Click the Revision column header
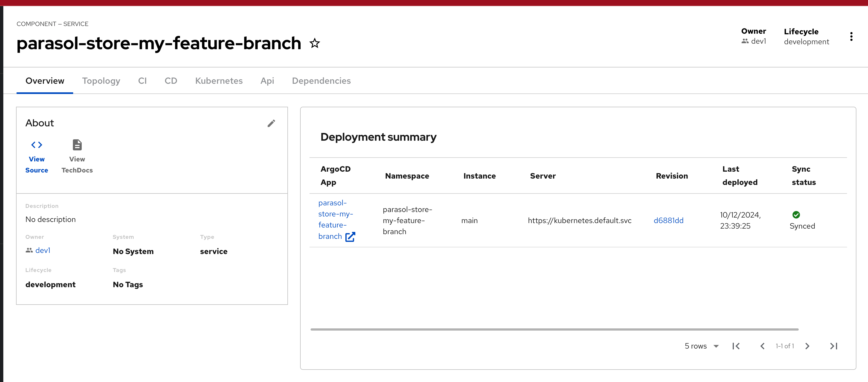This screenshot has height=382, width=868. [x=671, y=176]
